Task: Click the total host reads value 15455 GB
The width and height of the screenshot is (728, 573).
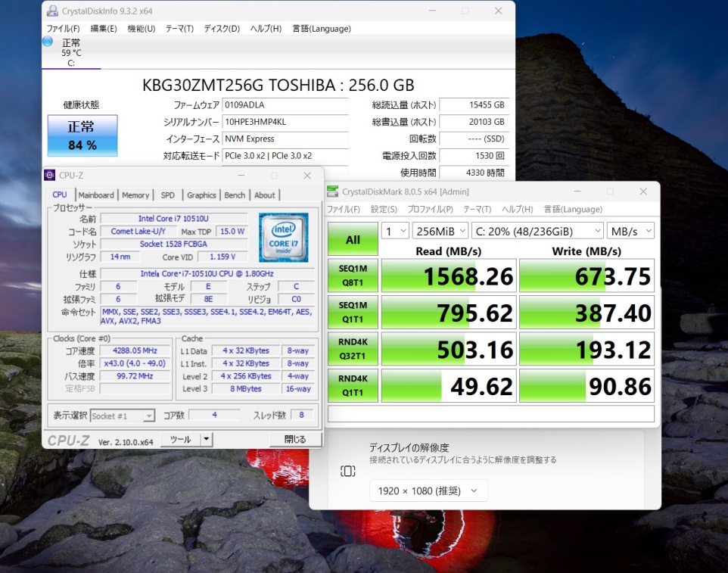Action: click(474, 105)
